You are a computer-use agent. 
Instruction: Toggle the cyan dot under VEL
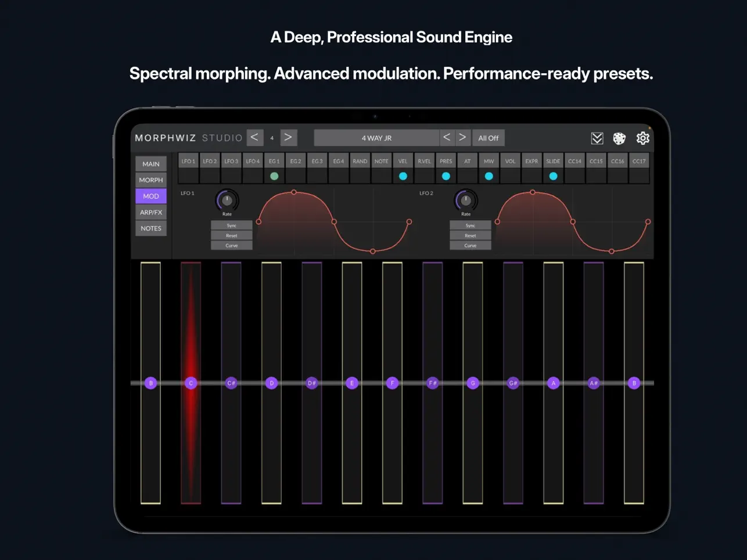(403, 176)
